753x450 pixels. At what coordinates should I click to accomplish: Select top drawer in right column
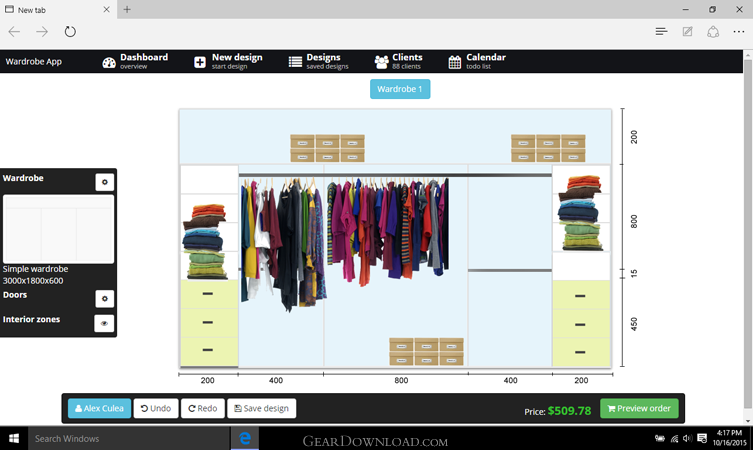pos(581,295)
